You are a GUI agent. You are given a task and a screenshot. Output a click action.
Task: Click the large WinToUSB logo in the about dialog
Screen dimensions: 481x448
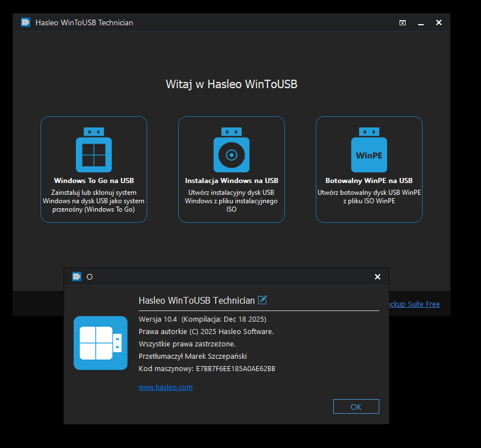coord(101,343)
